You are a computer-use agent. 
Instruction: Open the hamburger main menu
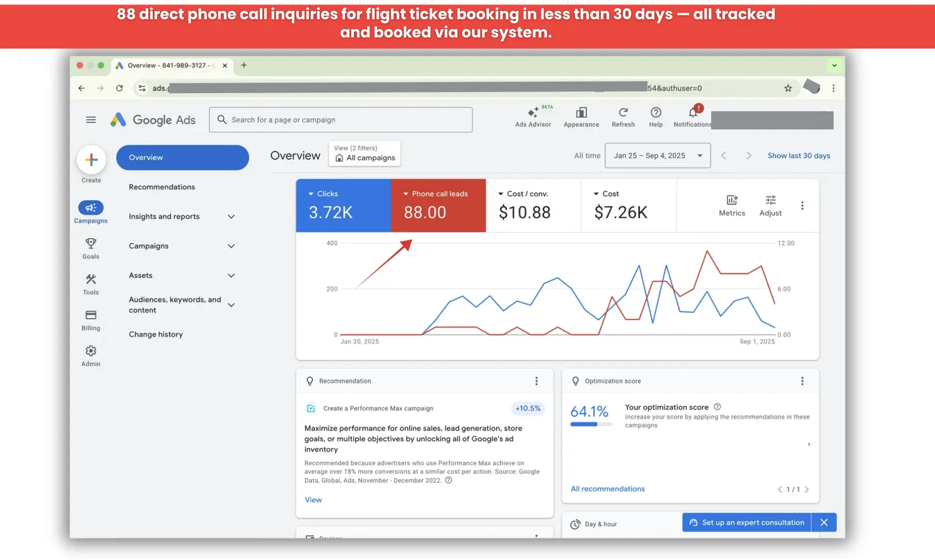tap(91, 120)
